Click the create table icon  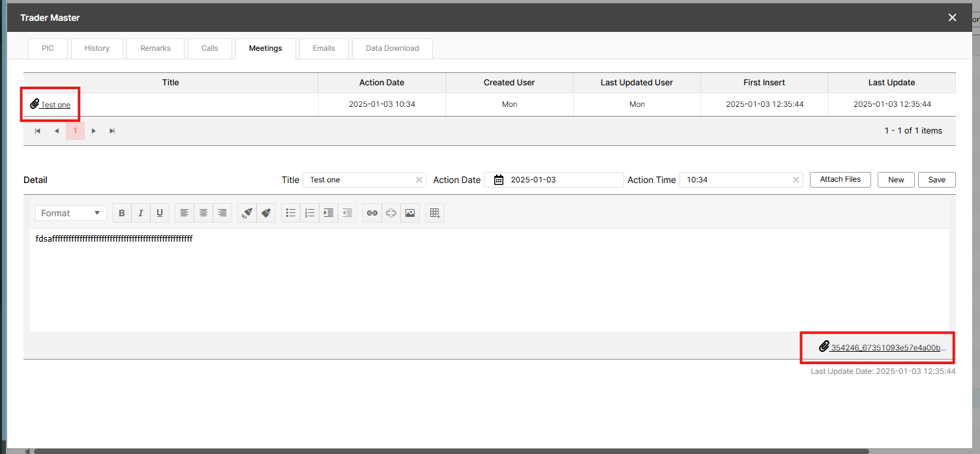coord(435,213)
